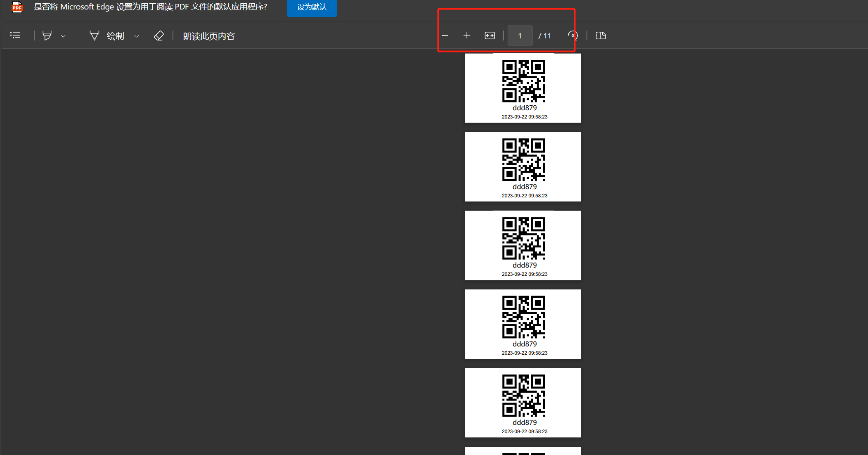
Task: Zoom in with the plus icon
Action: [467, 36]
